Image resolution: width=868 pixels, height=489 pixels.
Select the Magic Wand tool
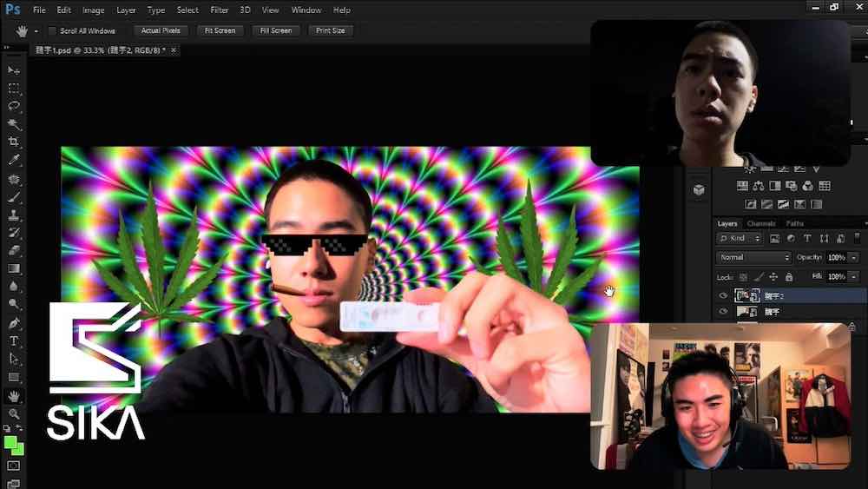(14, 123)
